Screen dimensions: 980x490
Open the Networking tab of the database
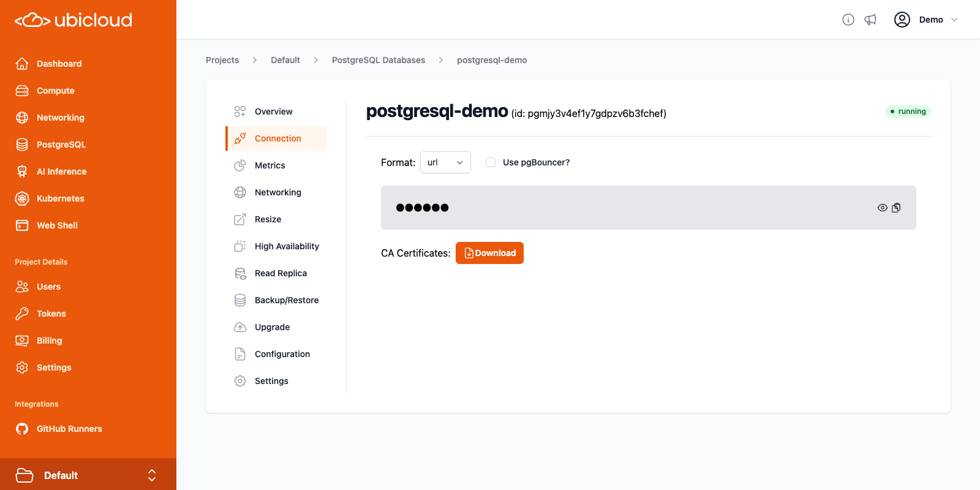277,192
